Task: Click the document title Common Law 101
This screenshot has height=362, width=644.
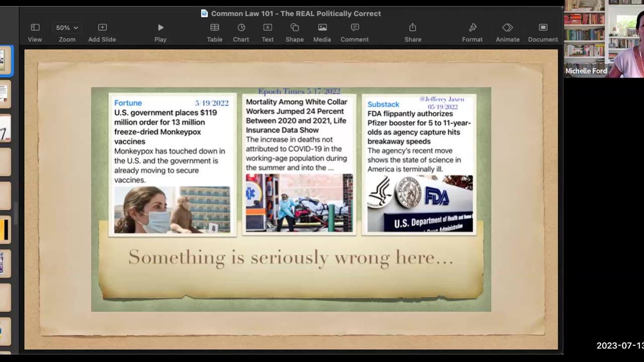Action: point(296,14)
